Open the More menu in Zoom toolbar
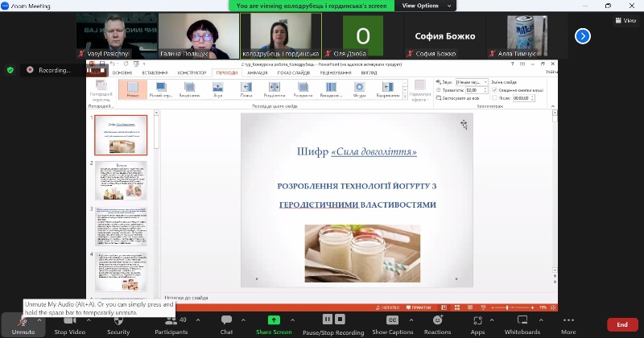Screen dimensions: 644x338 click(568, 325)
